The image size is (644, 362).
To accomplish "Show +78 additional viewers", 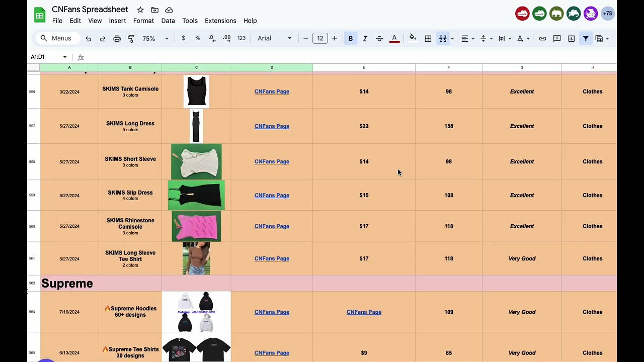I will tap(608, 14).
